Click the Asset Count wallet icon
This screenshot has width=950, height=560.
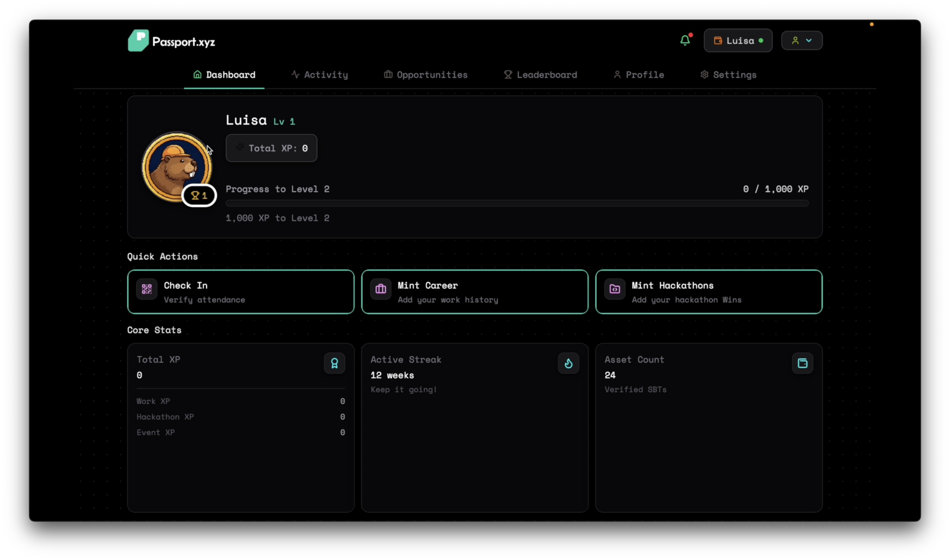coord(802,363)
